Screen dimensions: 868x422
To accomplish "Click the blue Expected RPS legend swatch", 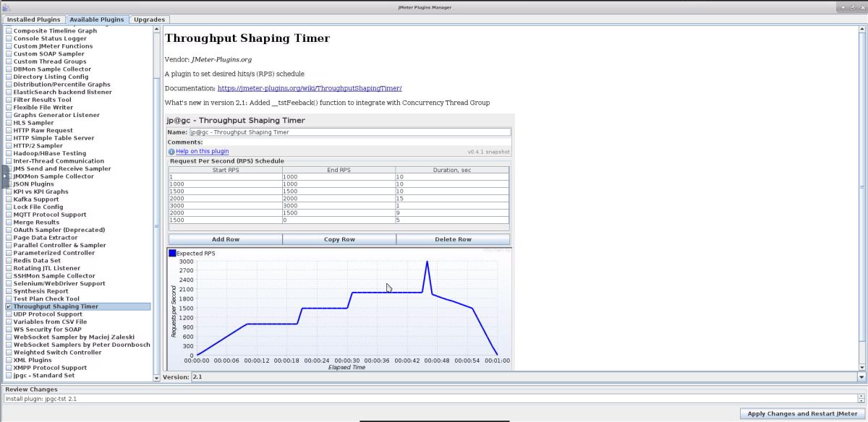I will pyautogui.click(x=172, y=254).
